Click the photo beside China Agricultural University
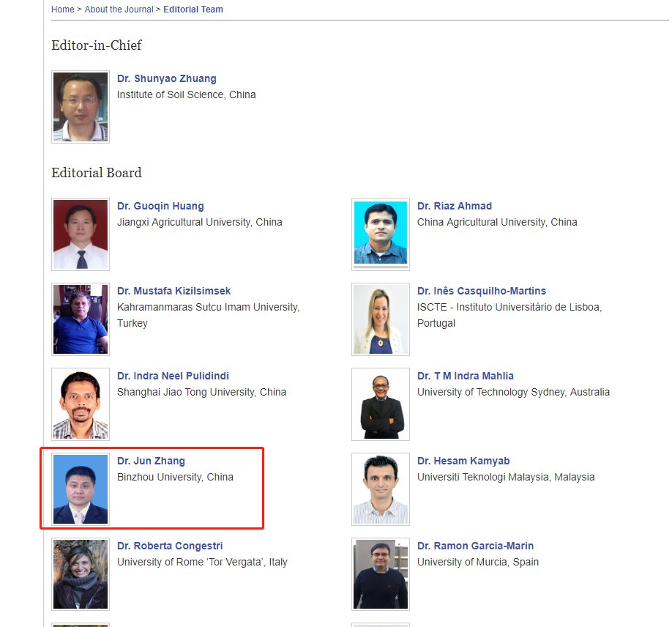Screen dimensions: 672x627 [381, 234]
